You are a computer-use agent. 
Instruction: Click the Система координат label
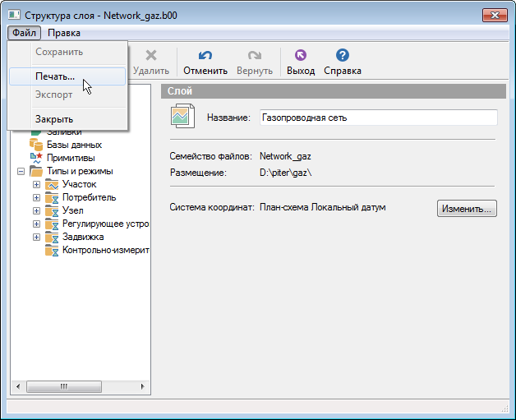click(212, 207)
